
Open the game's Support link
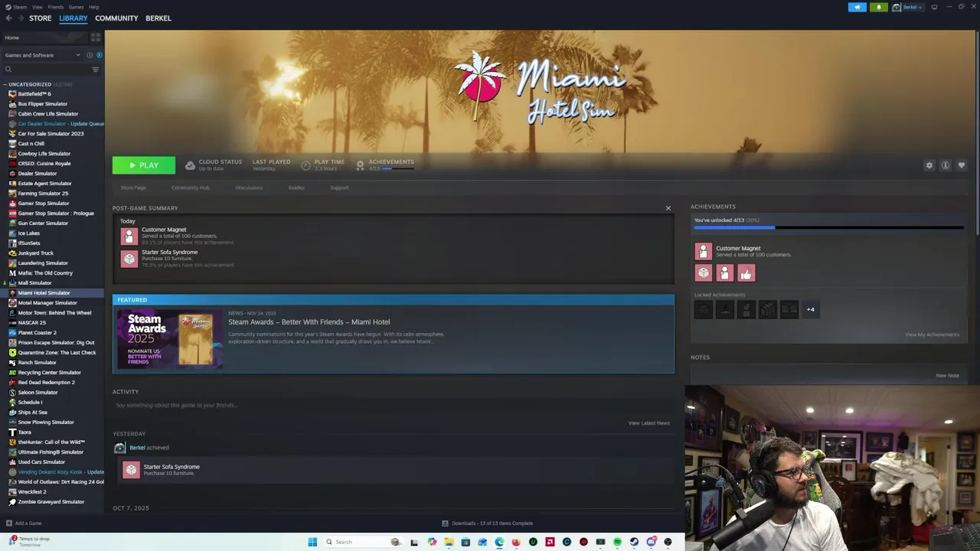tap(339, 187)
